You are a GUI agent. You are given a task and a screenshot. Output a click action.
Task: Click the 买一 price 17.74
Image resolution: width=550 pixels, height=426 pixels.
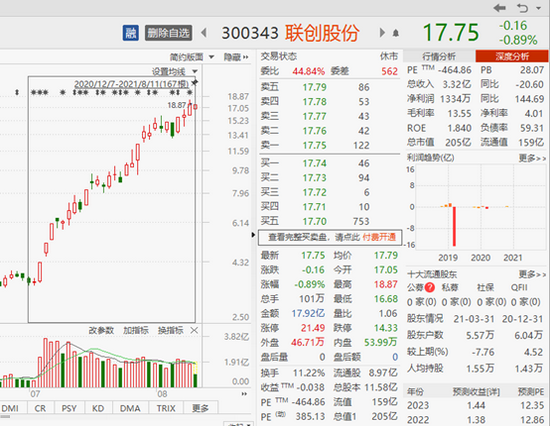point(315,163)
